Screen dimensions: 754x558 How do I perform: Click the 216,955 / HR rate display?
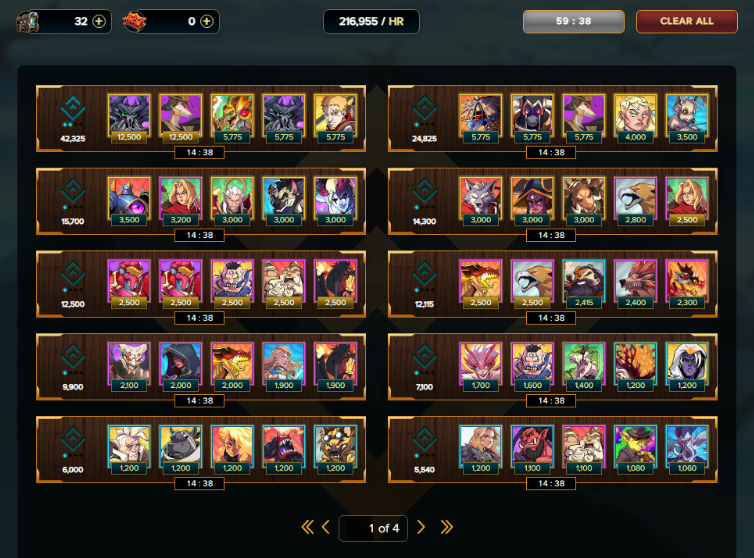click(371, 22)
